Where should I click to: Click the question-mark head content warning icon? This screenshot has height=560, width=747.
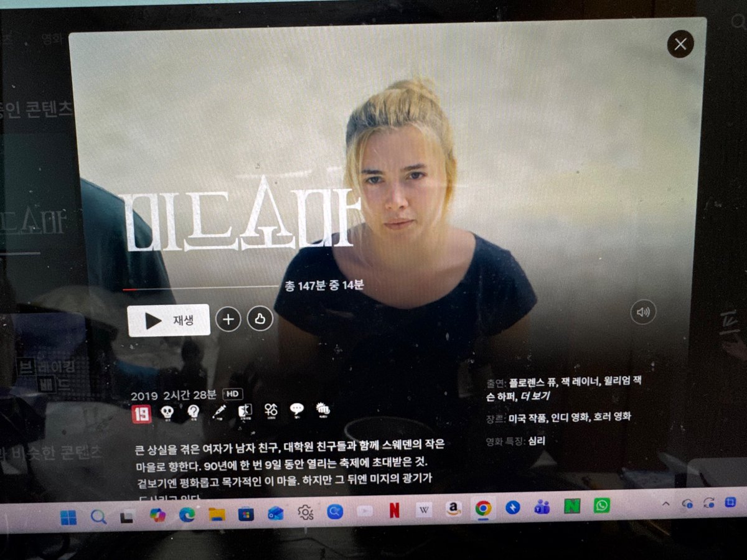pyautogui.click(x=193, y=412)
